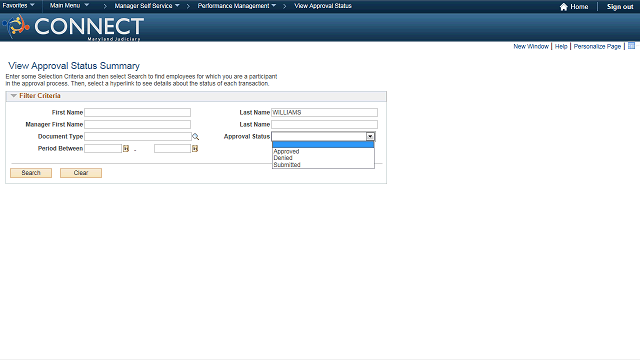
Task: Click the CONNECT Maryland Judiciary logo
Action: [73, 28]
